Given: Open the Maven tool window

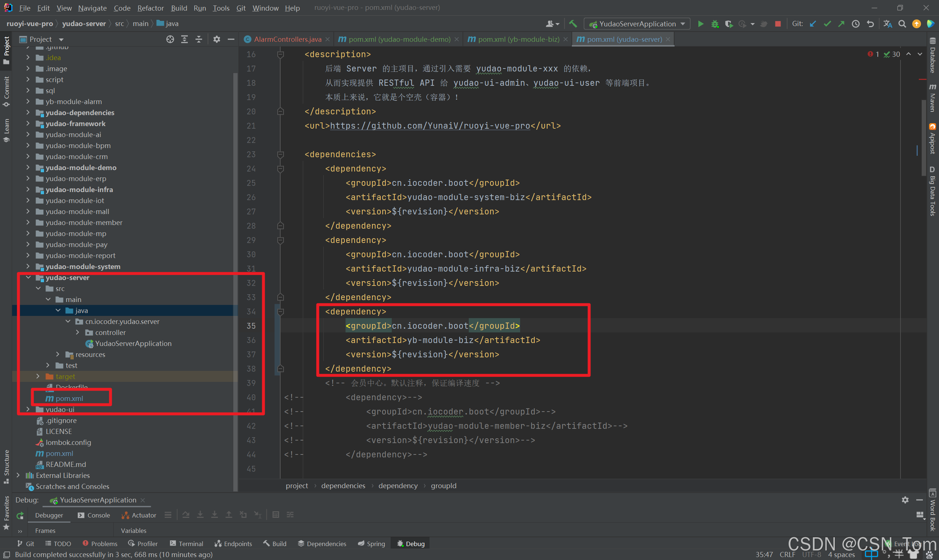Looking at the screenshot, I should (x=933, y=98).
